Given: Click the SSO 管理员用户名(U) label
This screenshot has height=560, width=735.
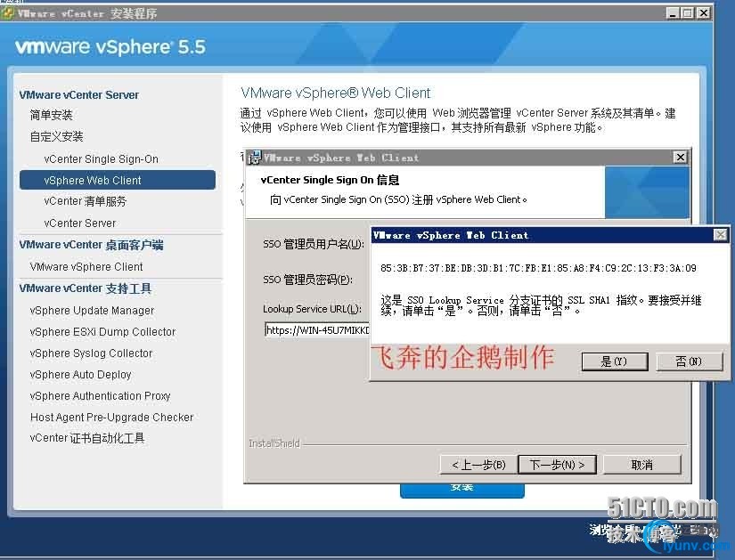Looking at the screenshot, I should (313, 244).
